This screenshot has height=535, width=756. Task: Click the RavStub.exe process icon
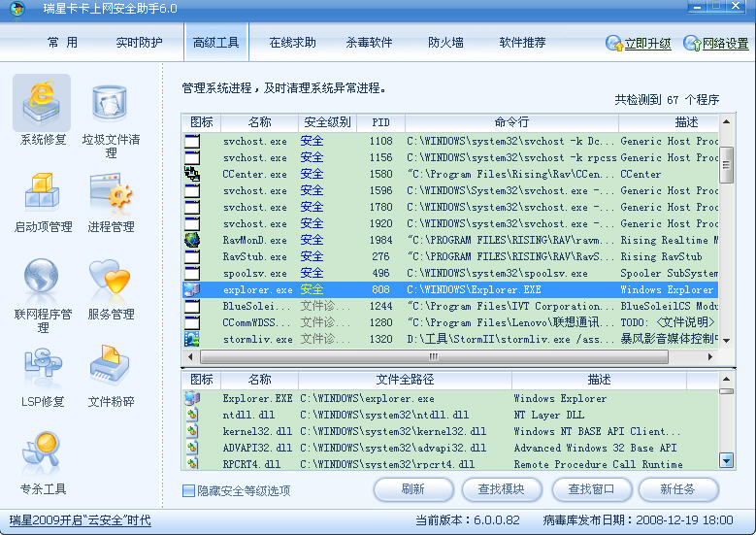click(x=192, y=256)
